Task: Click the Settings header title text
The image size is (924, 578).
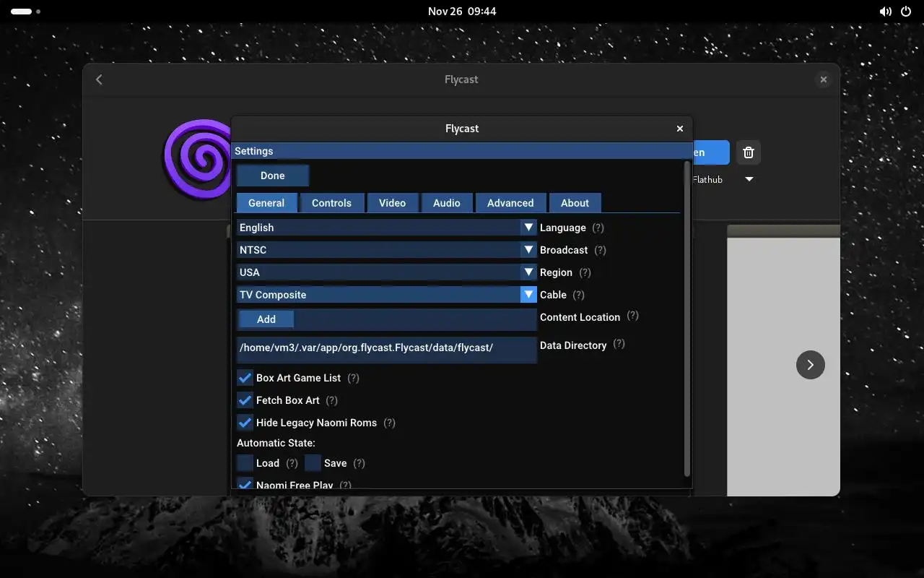Action: click(253, 151)
